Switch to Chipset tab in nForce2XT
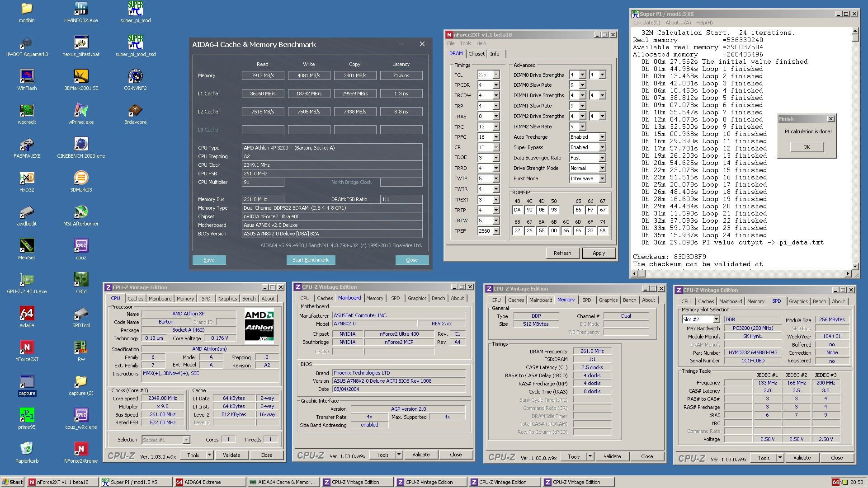868x488 pixels. click(x=476, y=54)
